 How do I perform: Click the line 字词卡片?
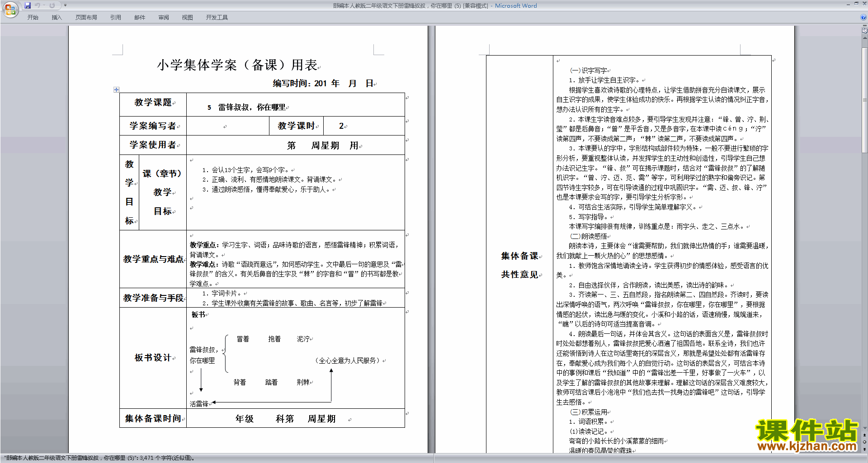(222, 294)
